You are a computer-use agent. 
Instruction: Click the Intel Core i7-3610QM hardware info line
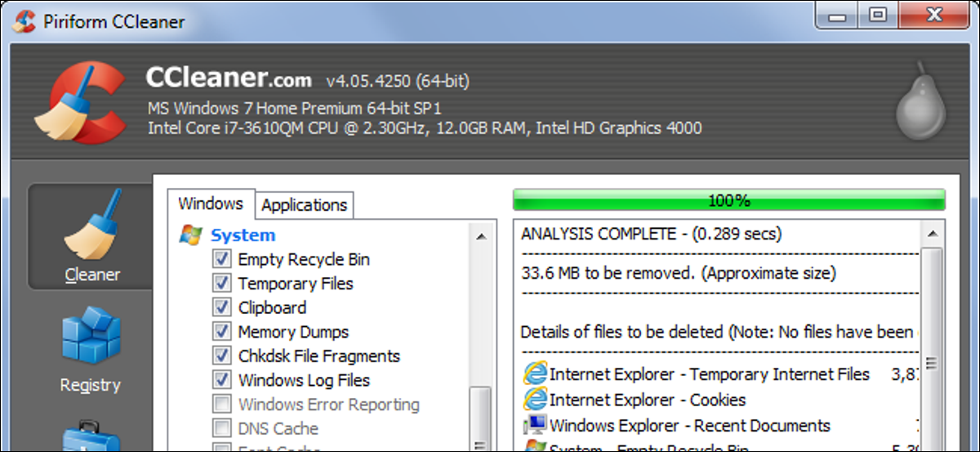click(424, 128)
